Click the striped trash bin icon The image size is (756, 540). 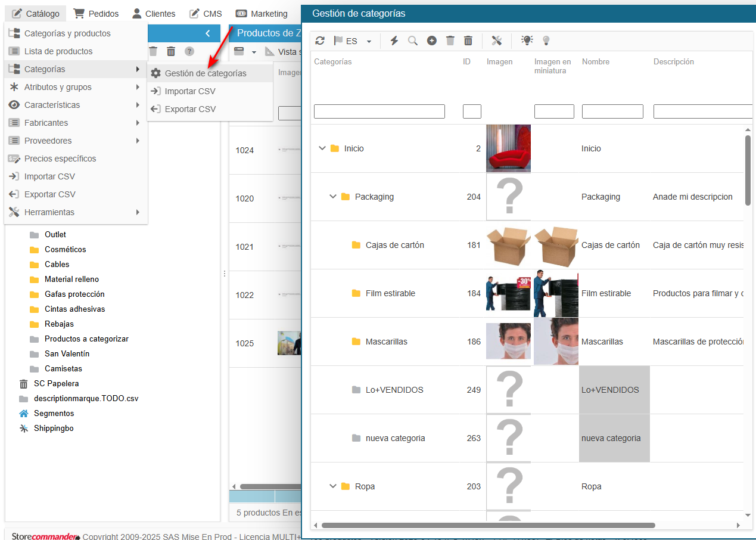coord(468,41)
